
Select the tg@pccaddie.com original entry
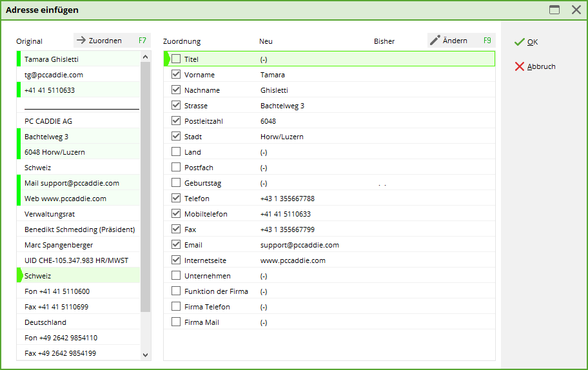coord(54,75)
